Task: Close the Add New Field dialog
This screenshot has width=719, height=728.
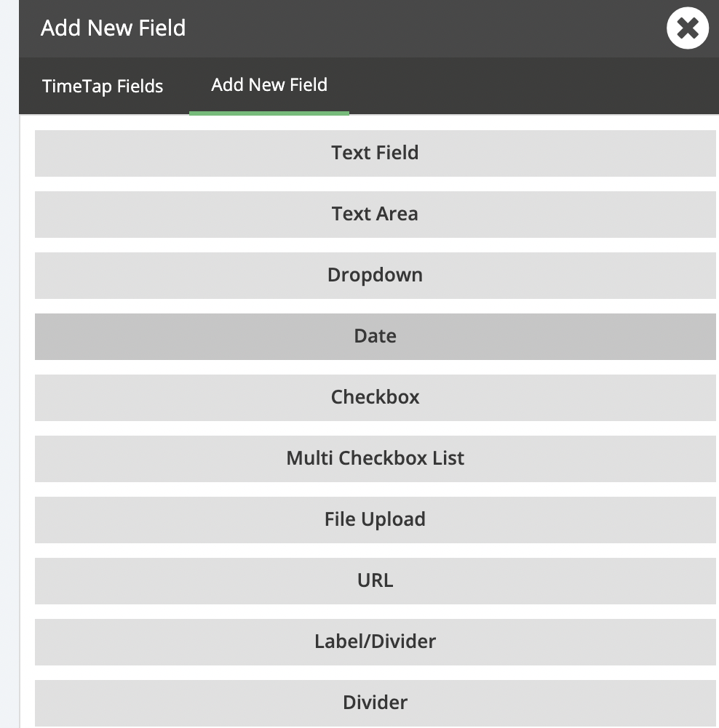Action: [688, 28]
